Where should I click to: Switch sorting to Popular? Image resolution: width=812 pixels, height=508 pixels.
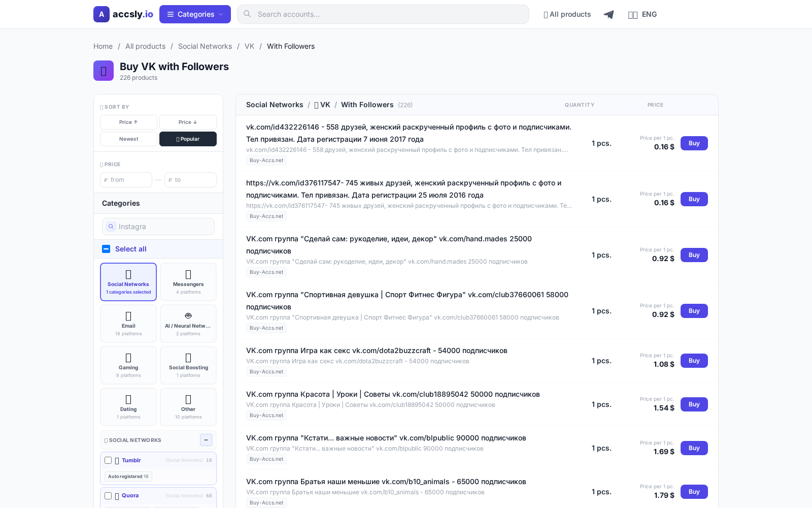(188, 139)
